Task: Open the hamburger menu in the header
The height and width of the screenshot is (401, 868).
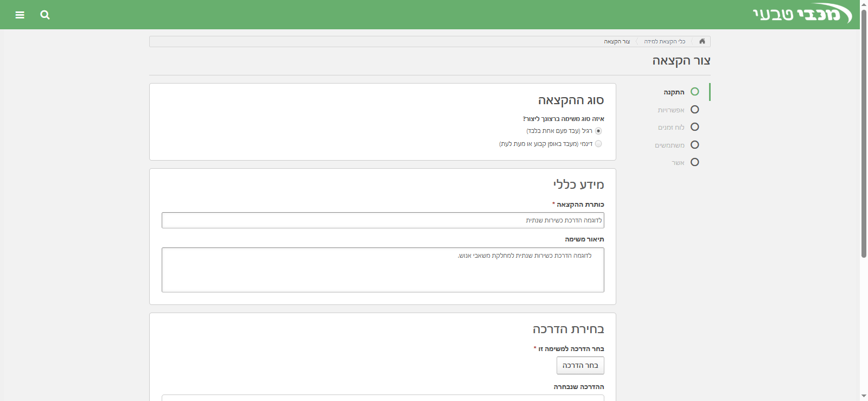Action: click(x=20, y=15)
